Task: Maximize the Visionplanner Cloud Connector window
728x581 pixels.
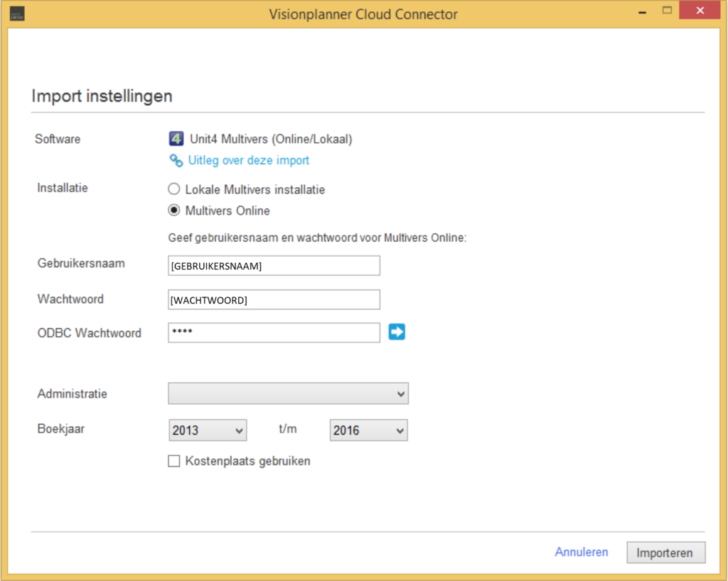Action: 667,11
